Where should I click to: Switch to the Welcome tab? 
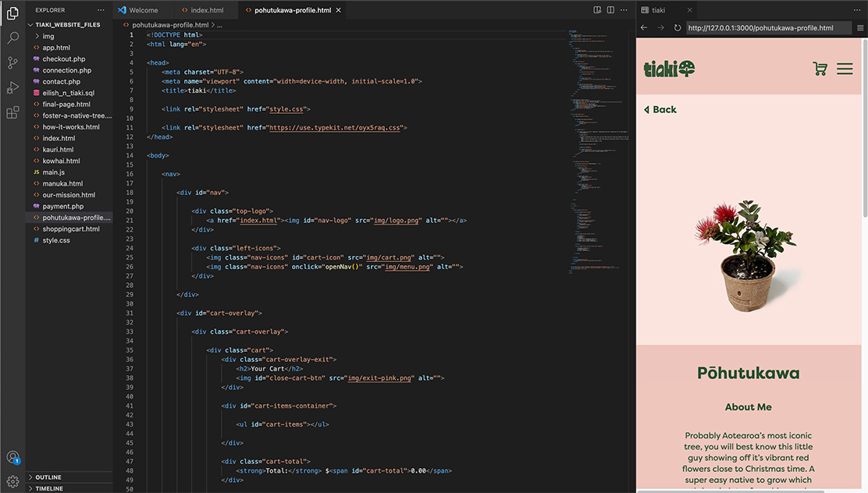143,10
